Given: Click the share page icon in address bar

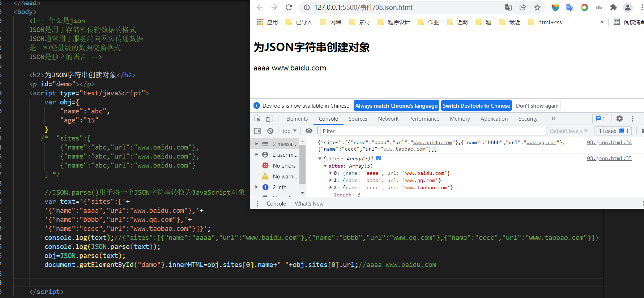Looking at the screenshot, I should pyautogui.click(x=523, y=7).
